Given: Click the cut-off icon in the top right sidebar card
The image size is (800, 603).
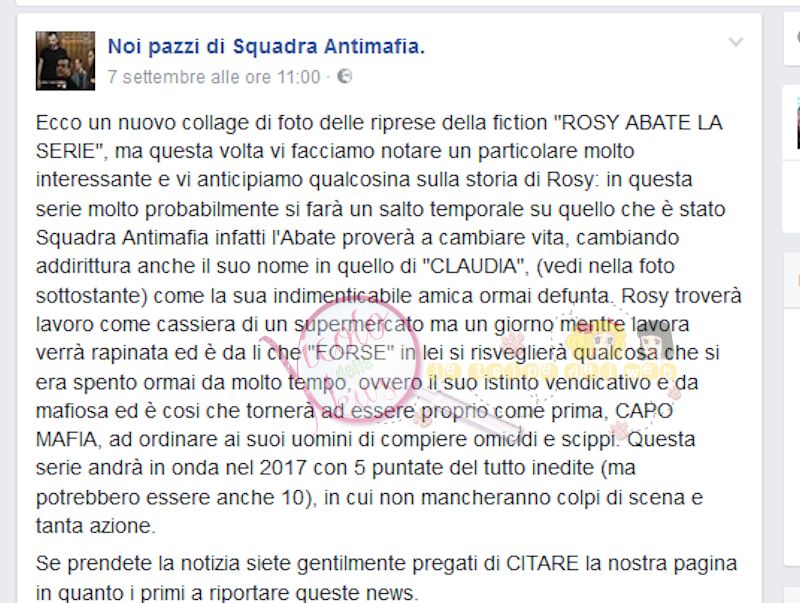Looking at the screenshot, I should tap(798, 37).
